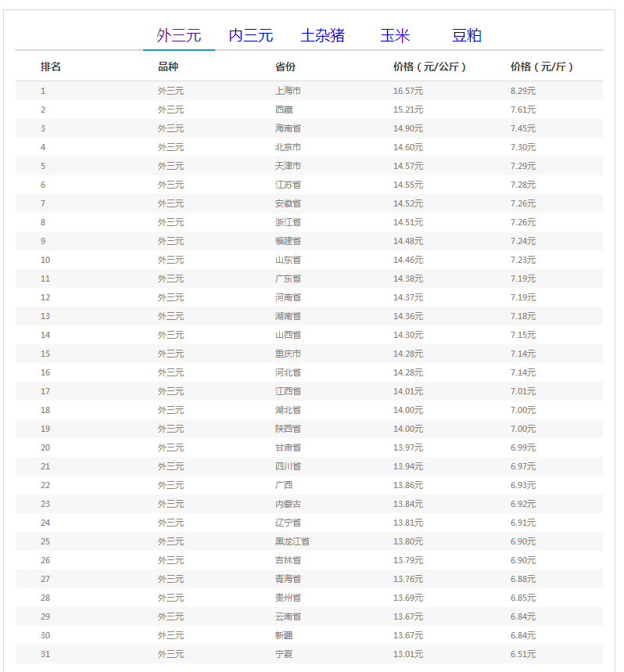This screenshot has height=672, width=624.
Task: Select the 海南省 row entry
Action: click(288, 128)
